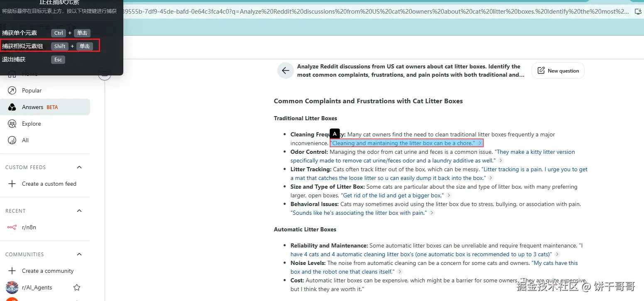Open the "Get rid of the lid" quote
The height and width of the screenshot is (301, 644).
(392, 195)
